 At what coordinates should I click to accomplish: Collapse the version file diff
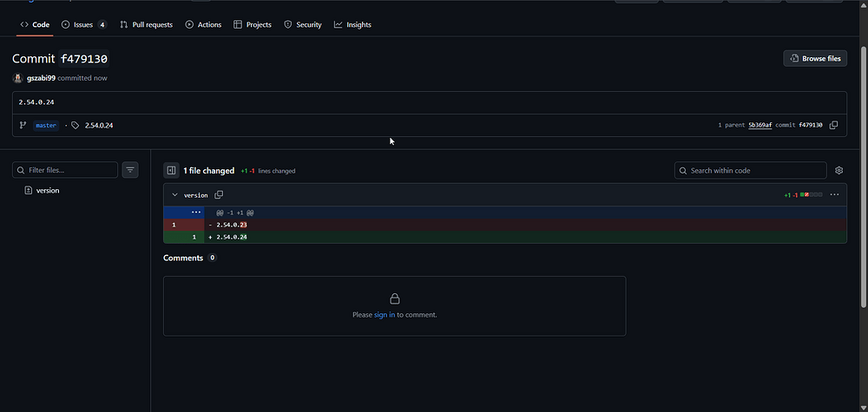(174, 195)
